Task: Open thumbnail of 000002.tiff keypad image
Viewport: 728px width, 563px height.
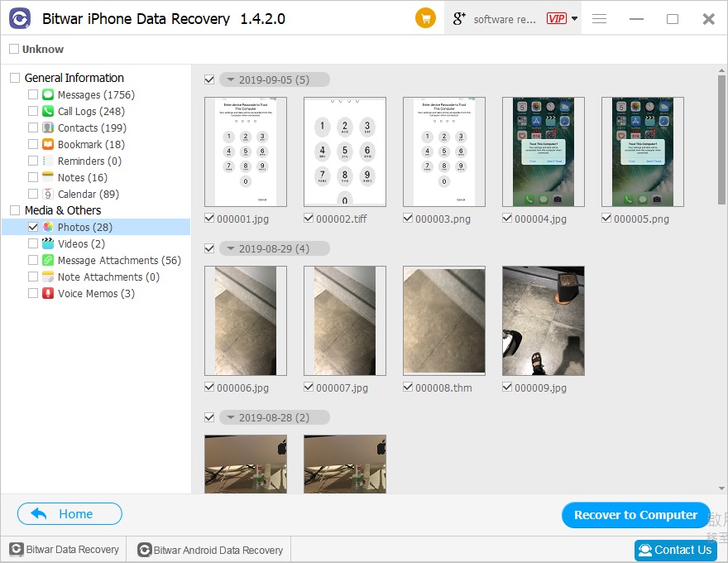Action: coord(344,152)
